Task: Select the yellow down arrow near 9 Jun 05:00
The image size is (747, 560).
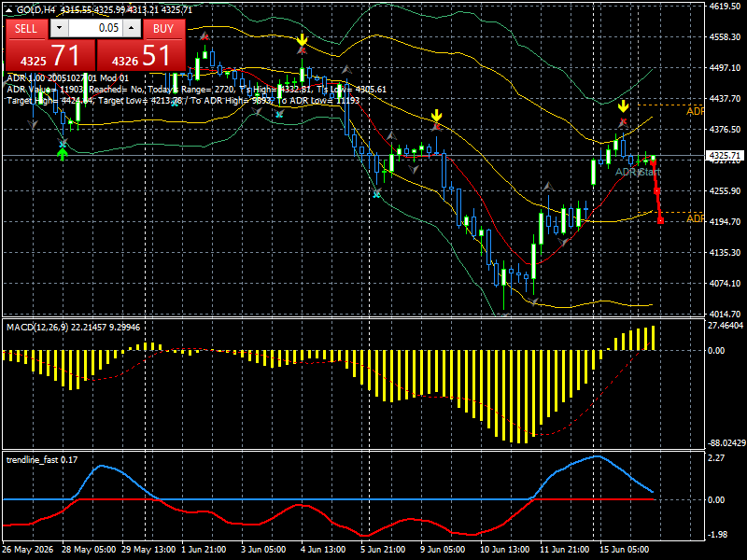Action: pyautogui.click(x=436, y=116)
